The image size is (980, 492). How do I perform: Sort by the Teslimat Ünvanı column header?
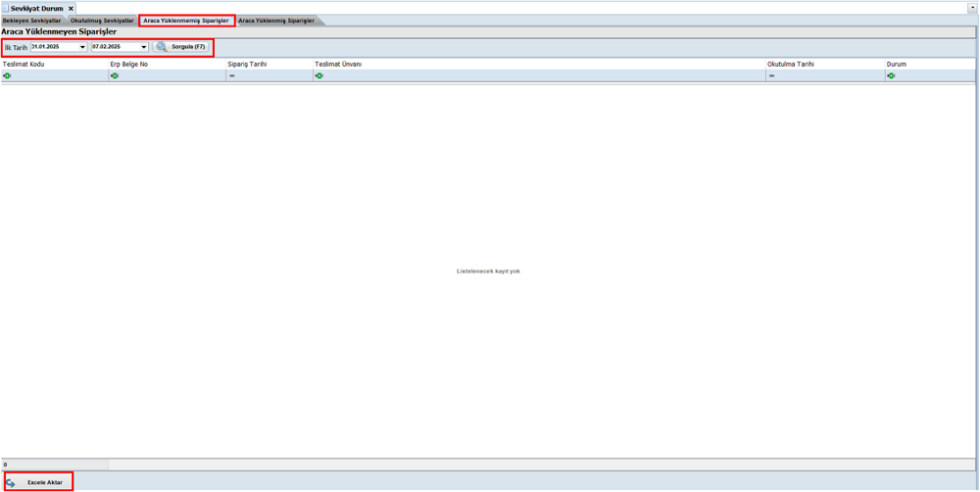[x=338, y=65]
